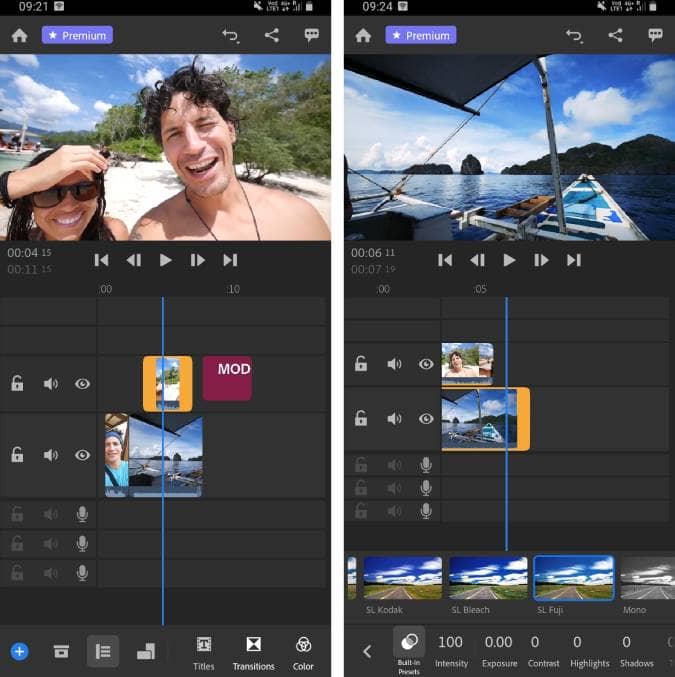The width and height of the screenshot is (675, 677).
Task: Tap the share icon on the left phone screen
Action: tap(272, 35)
